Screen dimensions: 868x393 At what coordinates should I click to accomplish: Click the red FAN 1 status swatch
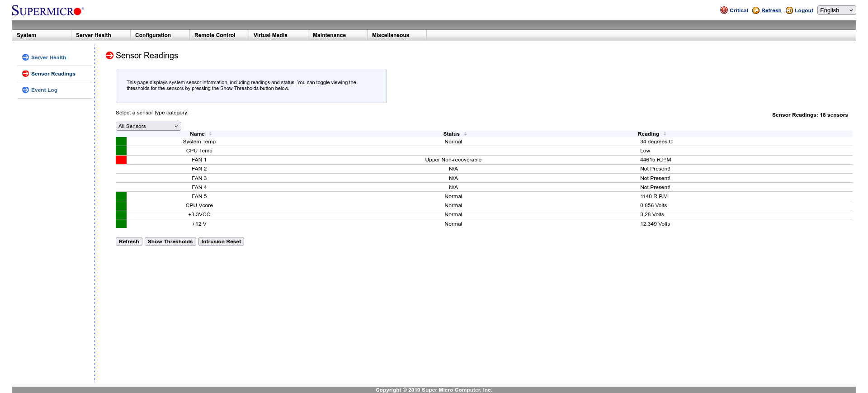[x=121, y=160]
